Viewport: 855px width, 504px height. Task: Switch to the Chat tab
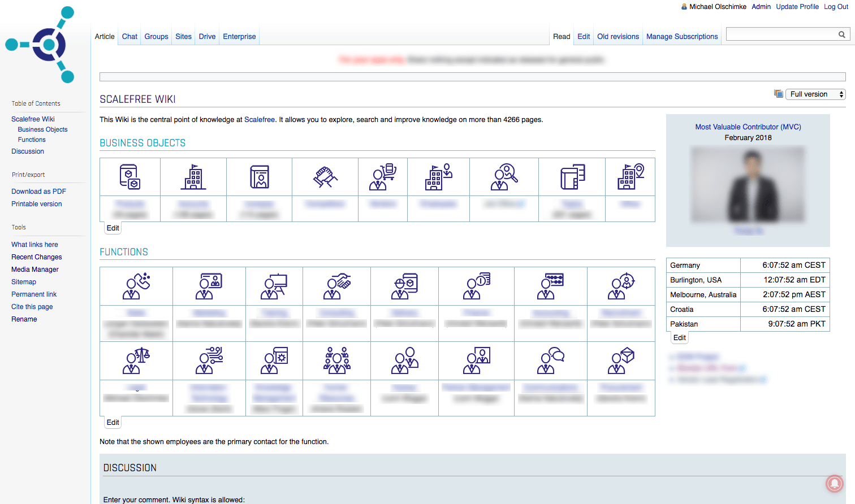[129, 36]
